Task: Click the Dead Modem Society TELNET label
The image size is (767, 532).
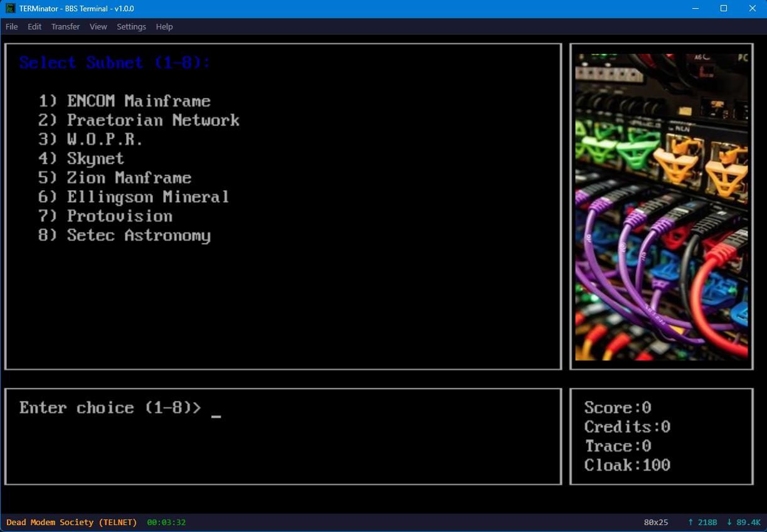Action: (71, 522)
